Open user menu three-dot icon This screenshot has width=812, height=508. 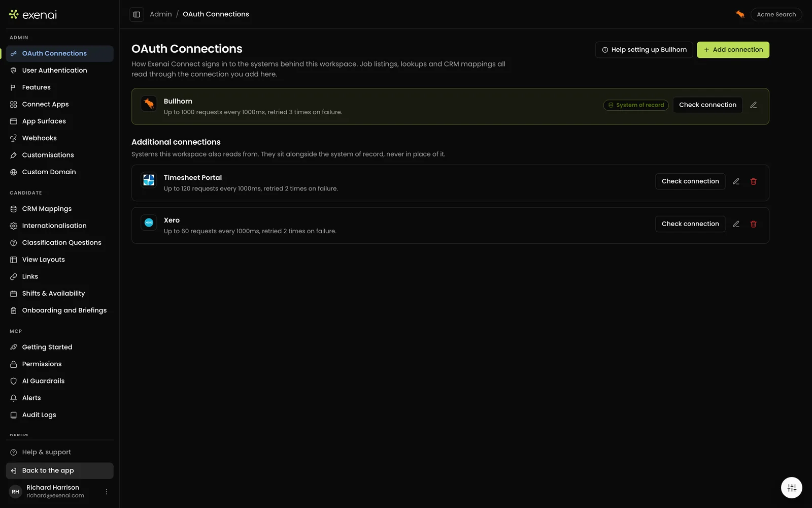[x=107, y=492]
